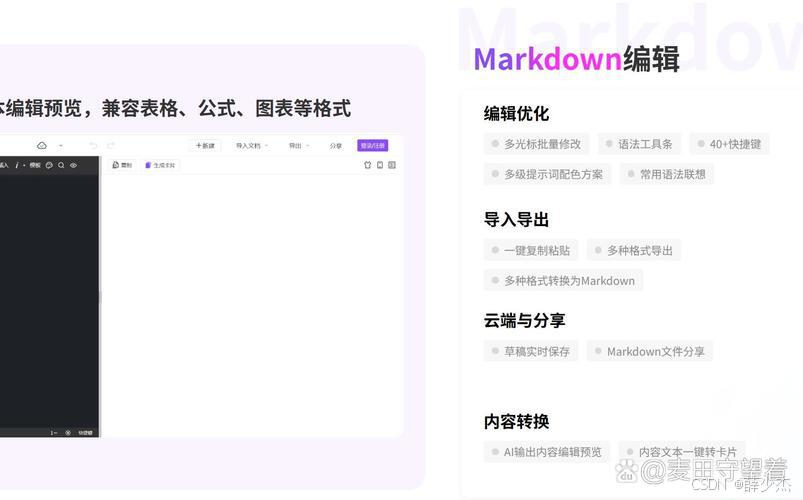The height and width of the screenshot is (500, 803).
Task: Click the white preview pane area
Action: tap(252, 305)
